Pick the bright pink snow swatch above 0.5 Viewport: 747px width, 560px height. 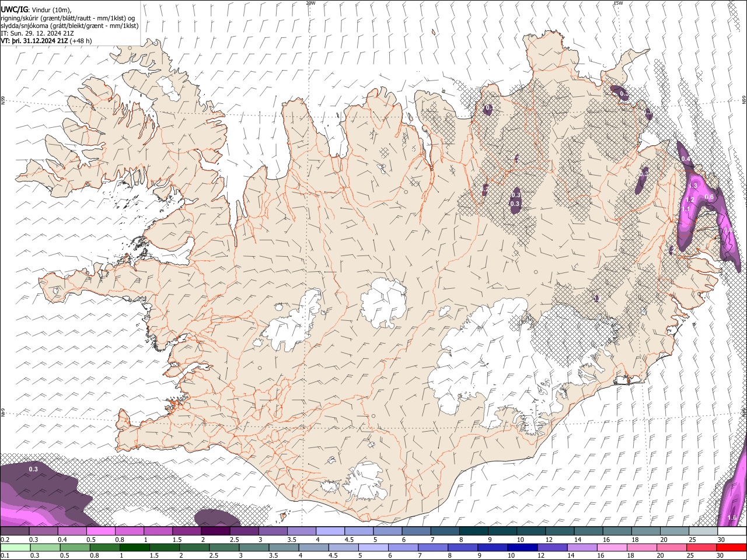pos(101,531)
